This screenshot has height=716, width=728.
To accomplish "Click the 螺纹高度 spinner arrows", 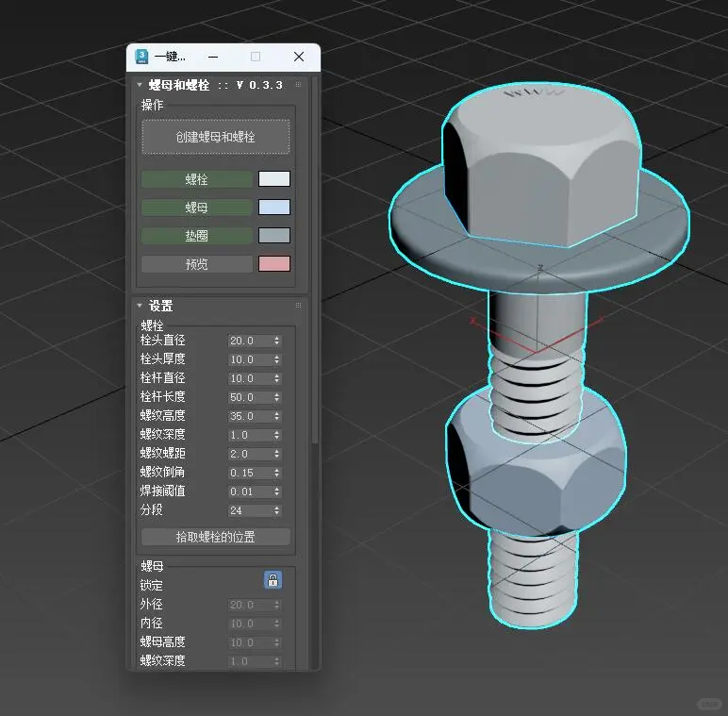I will (x=277, y=416).
